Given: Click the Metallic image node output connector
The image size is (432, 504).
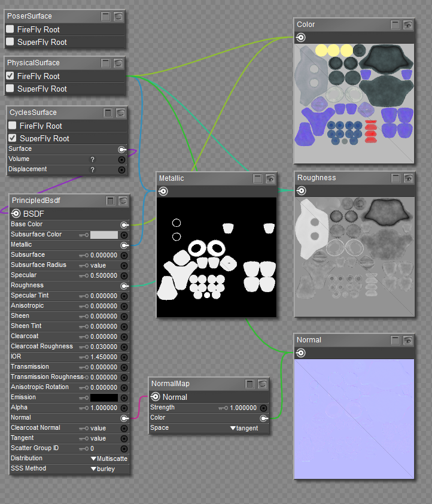Looking at the screenshot, I should (x=163, y=191).
